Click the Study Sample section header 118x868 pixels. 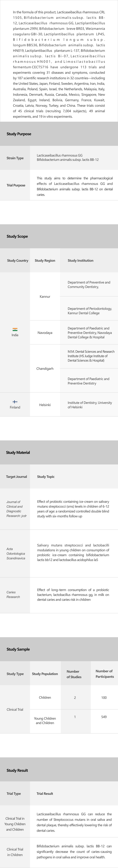pyautogui.click(x=18, y=649)
